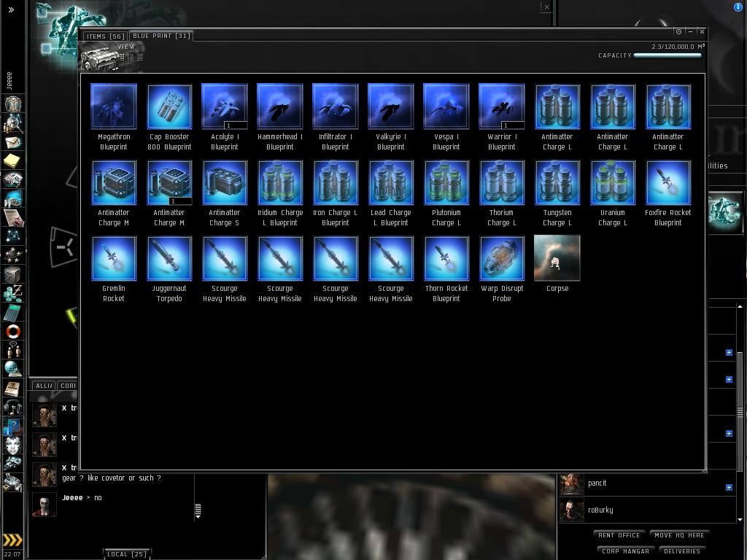The image size is (747, 560).
Task: Select the Iron Charge L Blueprint
Action: pos(336,192)
